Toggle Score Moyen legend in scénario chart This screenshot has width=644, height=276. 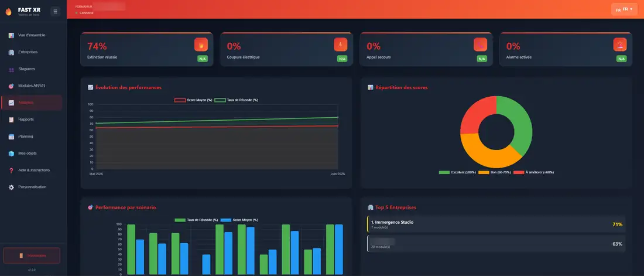[239, 220]
